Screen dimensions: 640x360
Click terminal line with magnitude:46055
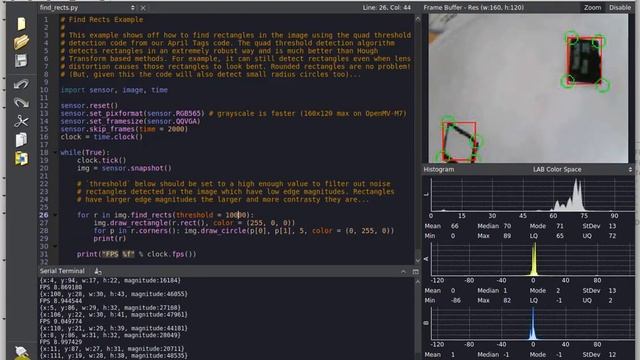[113, 294]
